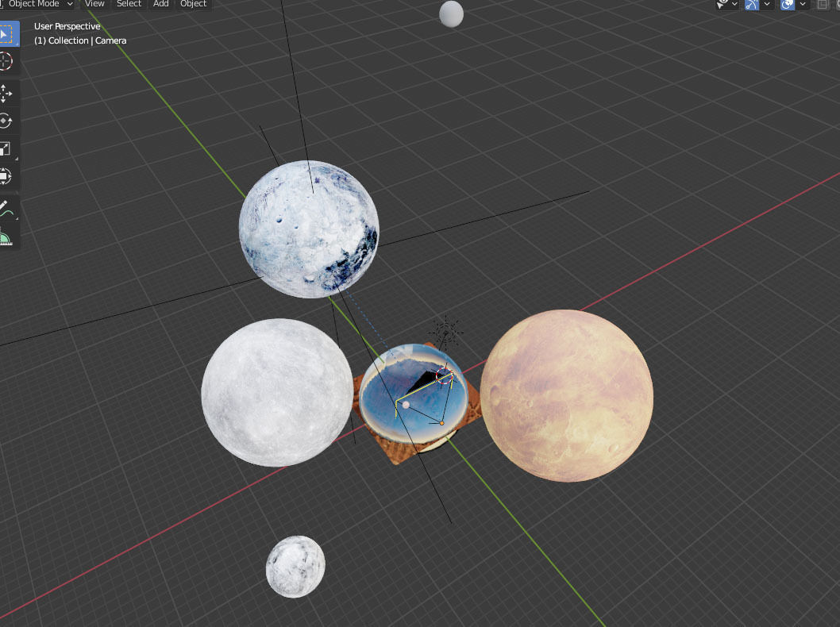Toggle the viewport gizmos button
The image size is (840, 627).
(752, 4)
